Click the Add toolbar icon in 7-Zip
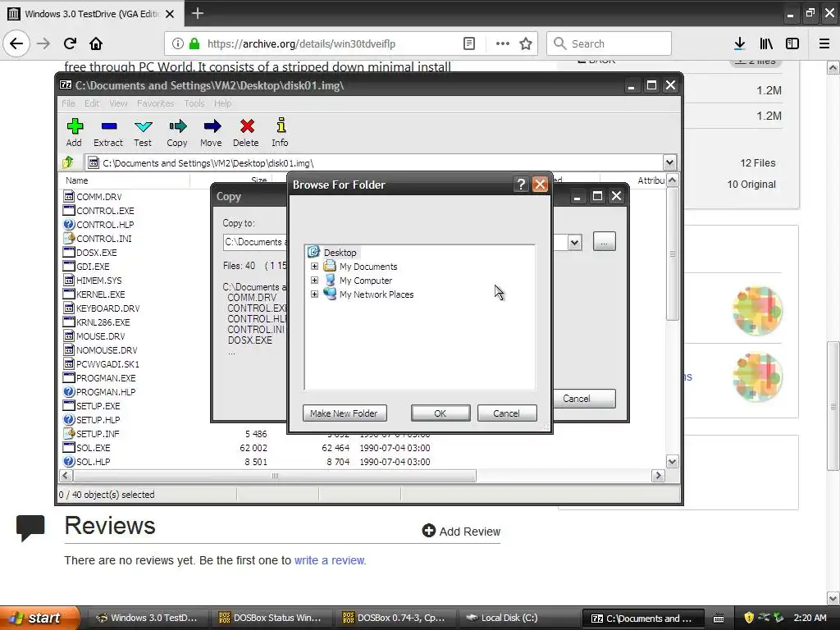 click(75, 126)
